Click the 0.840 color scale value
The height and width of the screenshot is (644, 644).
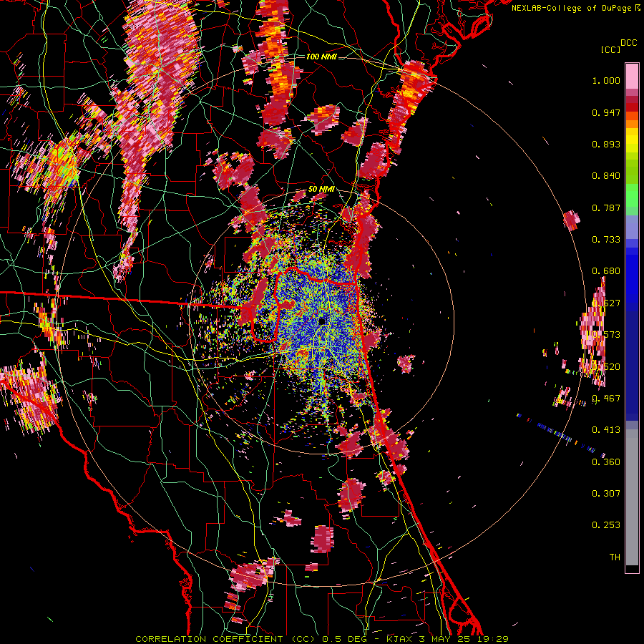tap(606, 176)
